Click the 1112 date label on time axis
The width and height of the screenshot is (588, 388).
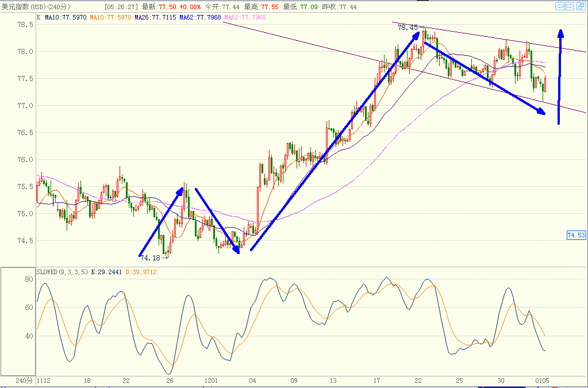44,381
